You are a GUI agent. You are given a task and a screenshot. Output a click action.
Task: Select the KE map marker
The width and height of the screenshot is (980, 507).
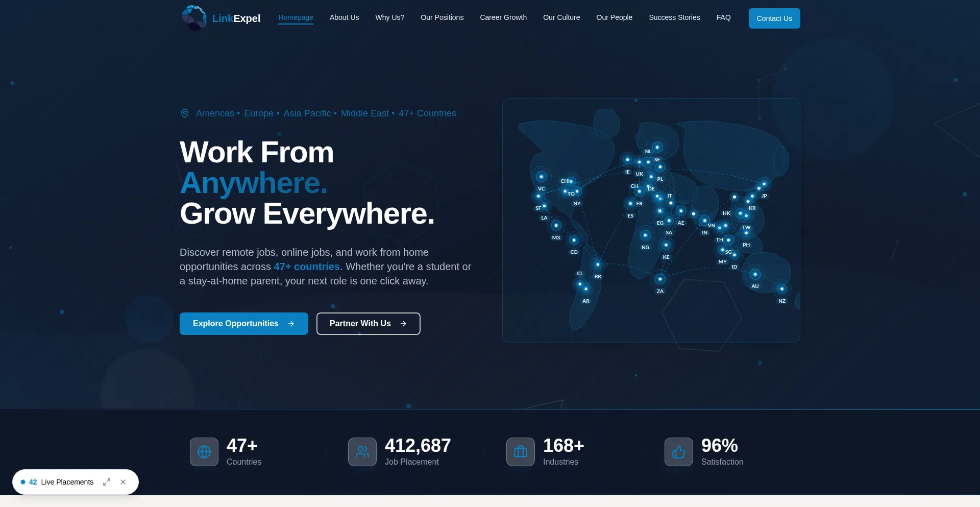(x=666, y=245)
